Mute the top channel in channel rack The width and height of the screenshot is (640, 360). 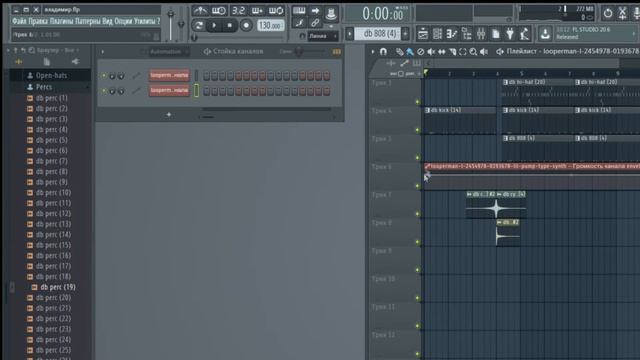104,76
